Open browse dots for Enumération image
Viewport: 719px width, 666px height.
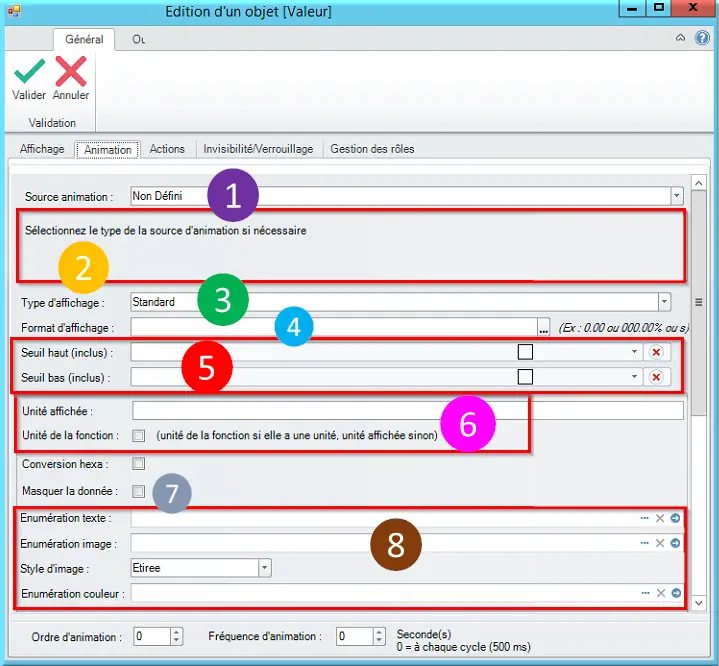click(x=644, y=543)
